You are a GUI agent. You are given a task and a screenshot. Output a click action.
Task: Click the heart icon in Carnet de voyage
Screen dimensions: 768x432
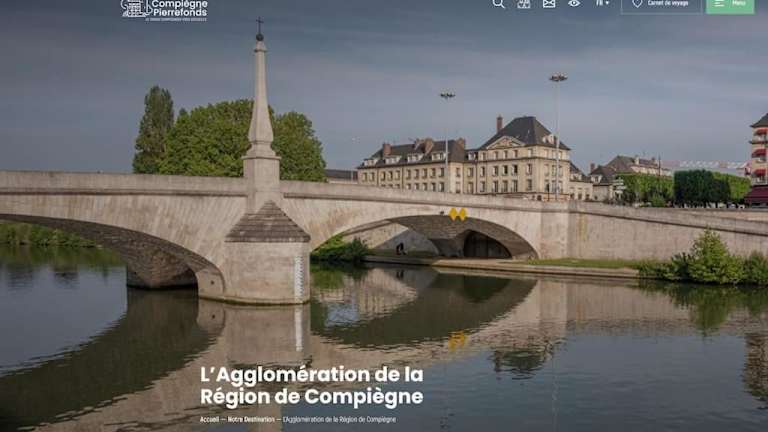click(x=637, y=4)
